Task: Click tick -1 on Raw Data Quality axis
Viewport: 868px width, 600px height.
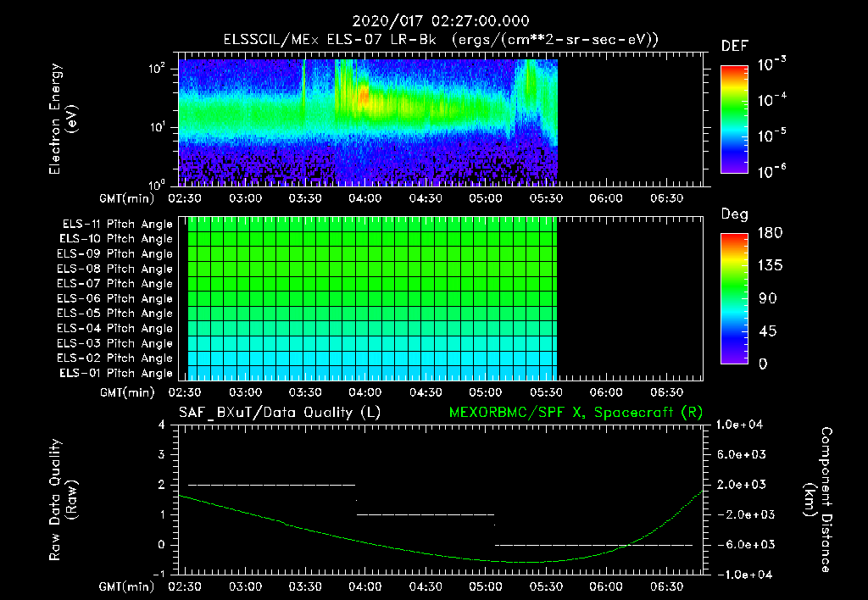Action: [159, 575]
